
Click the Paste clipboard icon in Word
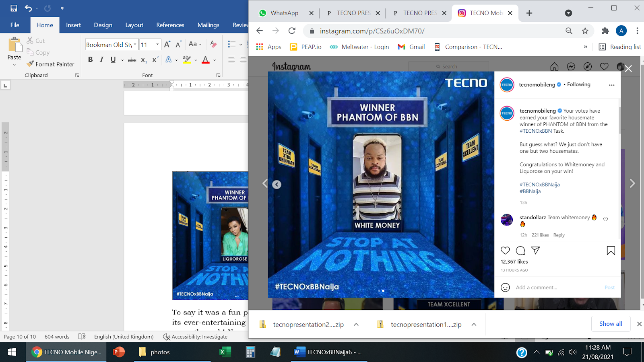14,45
